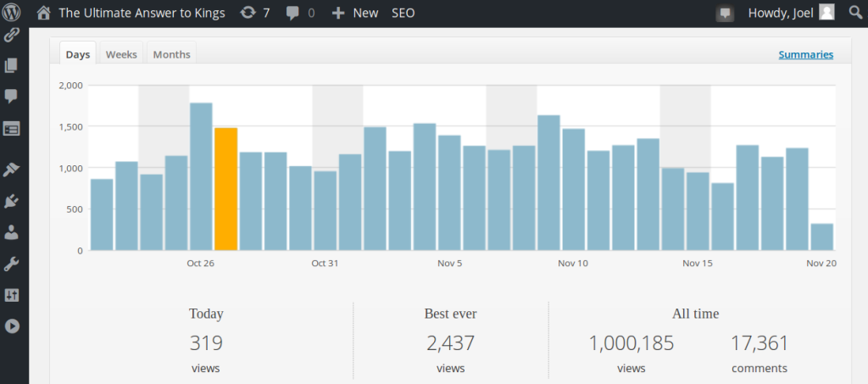Click the WordPress logo in admin bar
The width and height of the screenshot is (868, 384).
pos(14,13)
